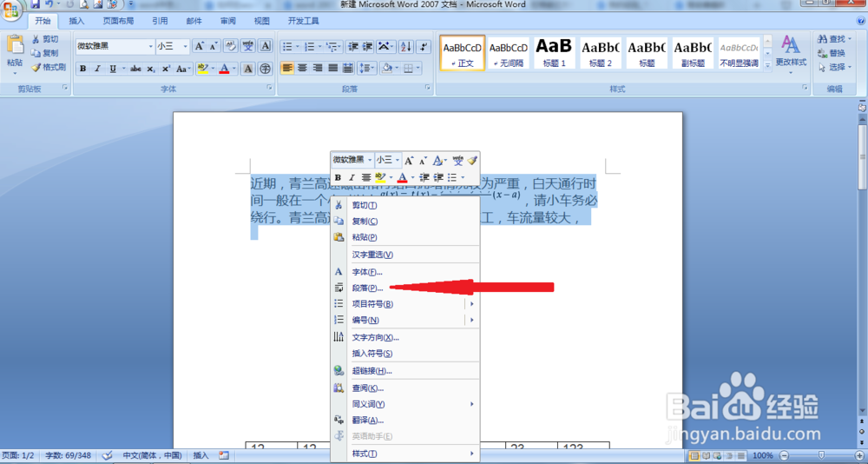Save document via quick access toolbar
This screenshot has width=868, height=464.
coord(35,5)
